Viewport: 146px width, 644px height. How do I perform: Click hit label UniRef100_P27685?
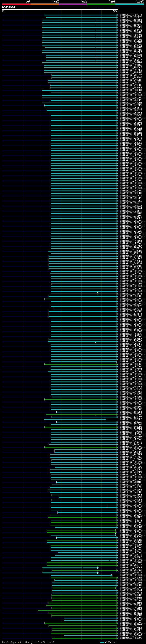click(131, 432)
